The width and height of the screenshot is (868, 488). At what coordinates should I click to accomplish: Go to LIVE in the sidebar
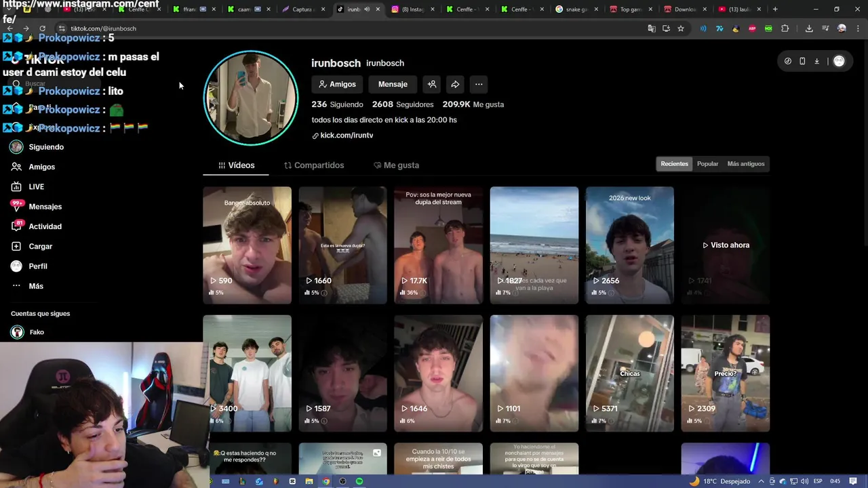[x=36, y=186]
